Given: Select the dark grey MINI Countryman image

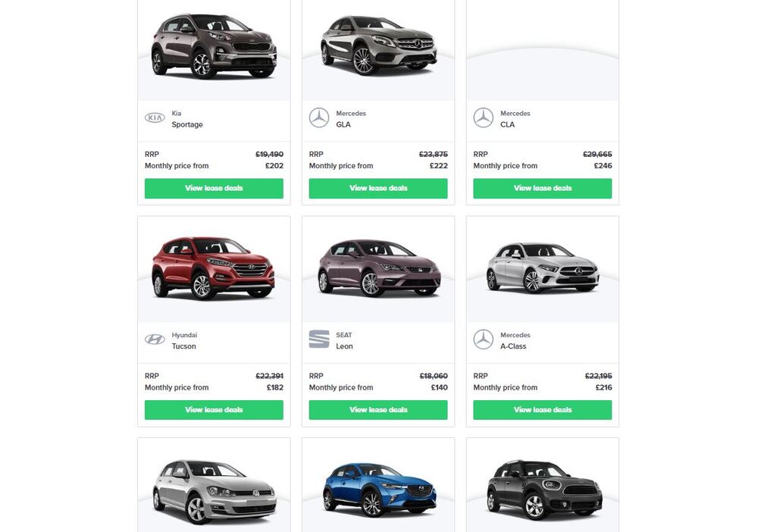Looking at the screenshot, I should [x=543, y=490].
